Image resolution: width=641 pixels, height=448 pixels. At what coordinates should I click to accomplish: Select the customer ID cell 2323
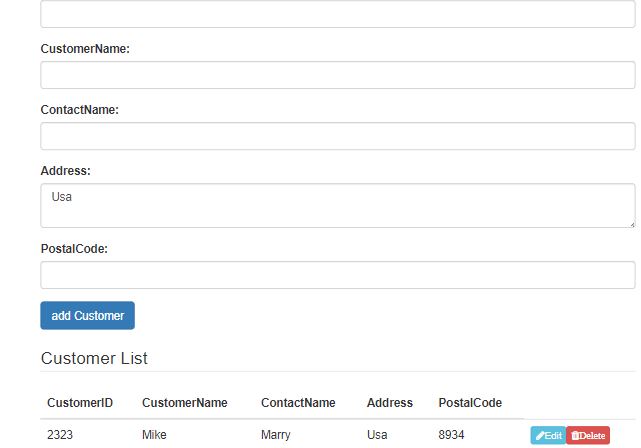[x=60, y=435]
